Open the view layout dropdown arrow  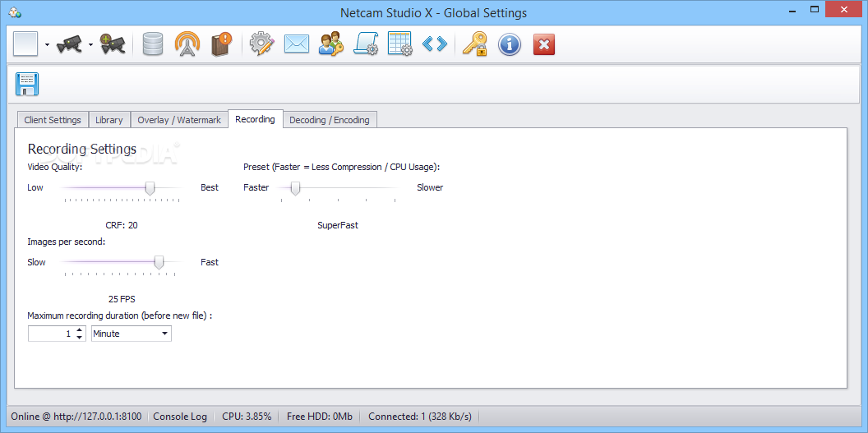48,44
